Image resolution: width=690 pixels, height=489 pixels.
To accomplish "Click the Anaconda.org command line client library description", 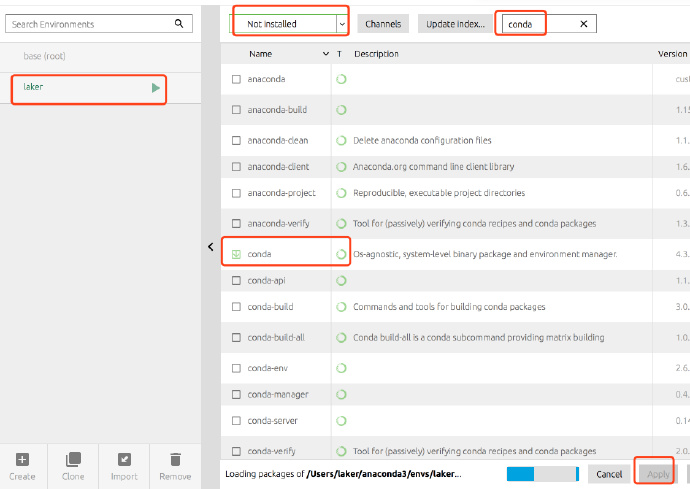I will coord(433,167).
